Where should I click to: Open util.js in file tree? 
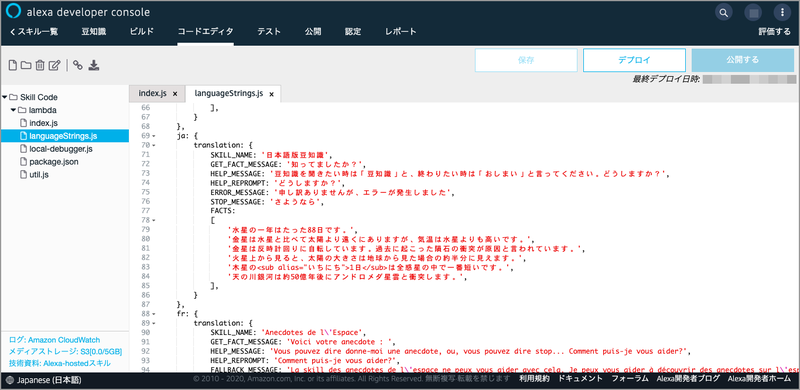pos(39,175)
